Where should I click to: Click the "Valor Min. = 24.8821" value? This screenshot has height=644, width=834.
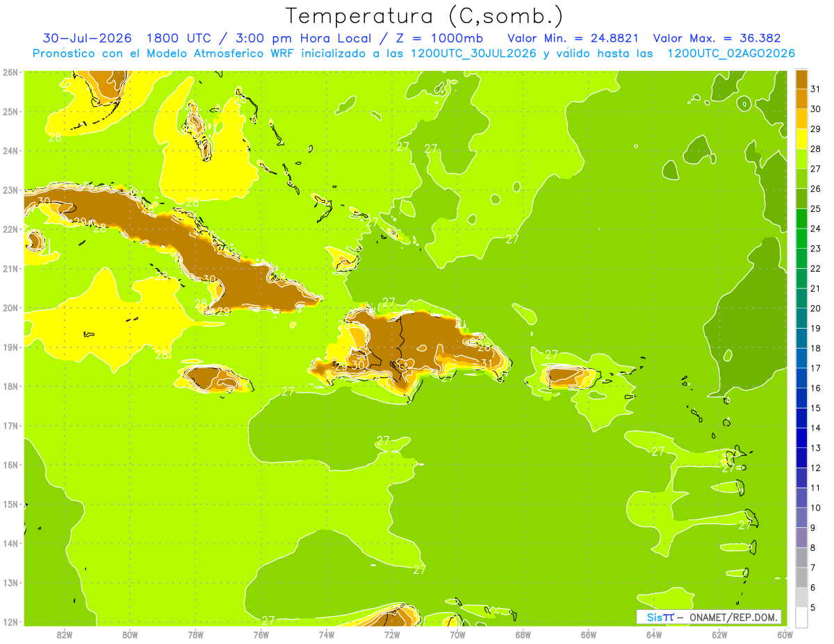(573, 38)
